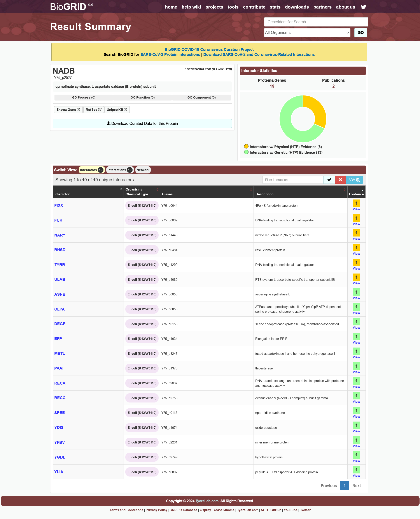Image resolution: width=420 pixels, height=519 pixels.
Task: Click E. coli tag in ULAB row
Action: tap(142, 279)
